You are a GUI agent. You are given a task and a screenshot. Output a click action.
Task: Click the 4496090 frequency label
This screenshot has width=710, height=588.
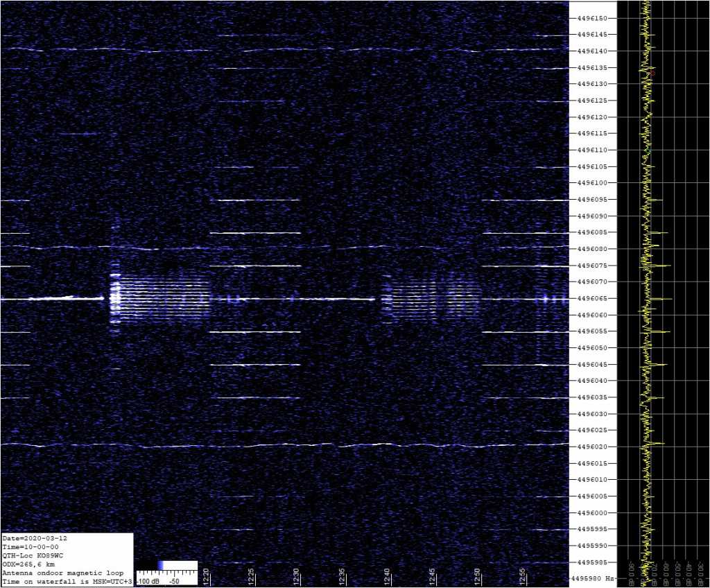tap(592, 216)
